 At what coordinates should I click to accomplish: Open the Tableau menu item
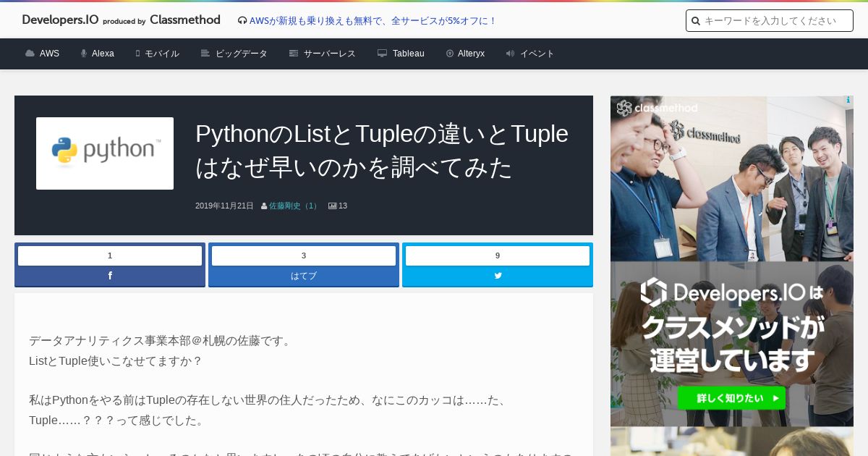[409, 54]
